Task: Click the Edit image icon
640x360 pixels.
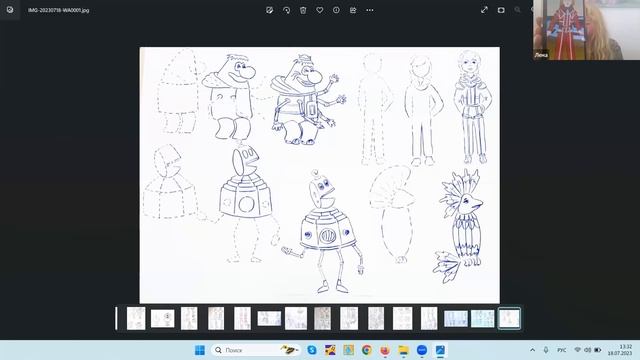Action: (x=269, y=10)
